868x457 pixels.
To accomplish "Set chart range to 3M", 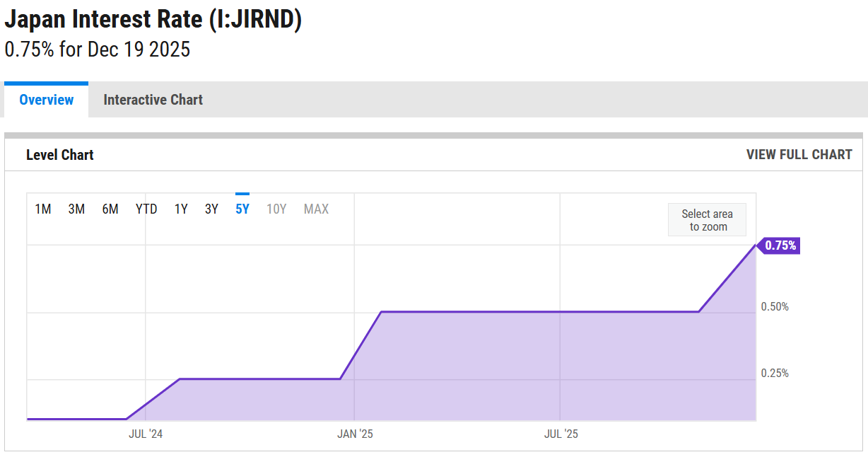I will coord(76,209).
